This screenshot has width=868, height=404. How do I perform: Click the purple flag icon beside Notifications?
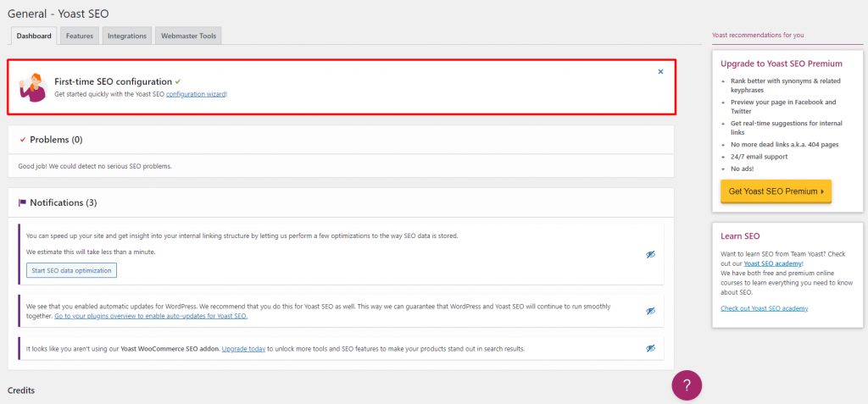[23, 202]
